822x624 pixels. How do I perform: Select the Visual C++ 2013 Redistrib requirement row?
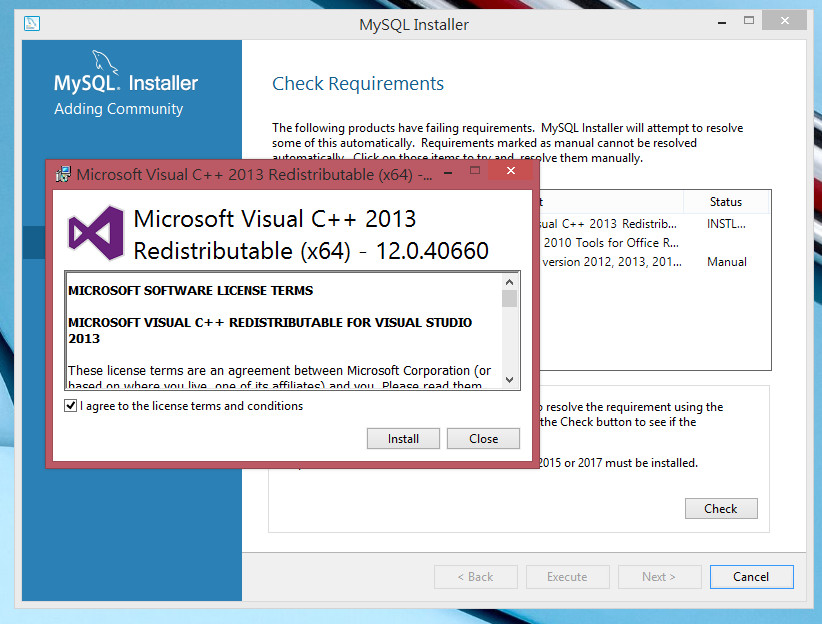point(653,224)
